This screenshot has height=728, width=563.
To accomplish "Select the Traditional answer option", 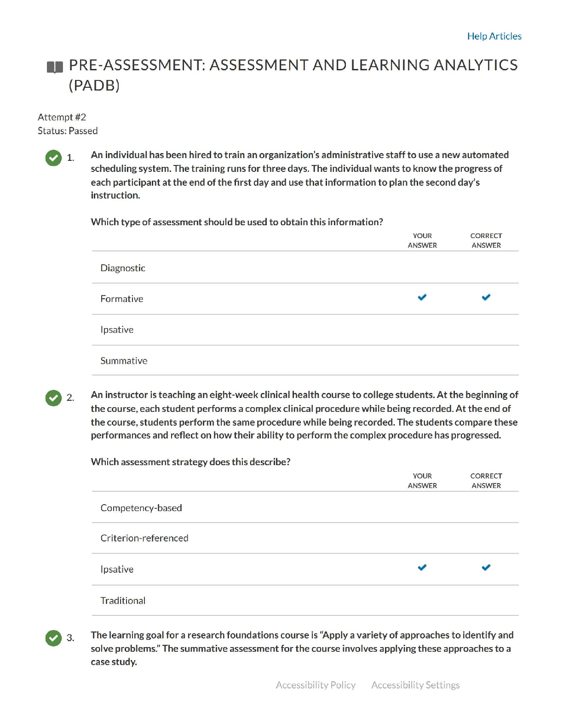I will pyautogui.click(x=123, y=601).
